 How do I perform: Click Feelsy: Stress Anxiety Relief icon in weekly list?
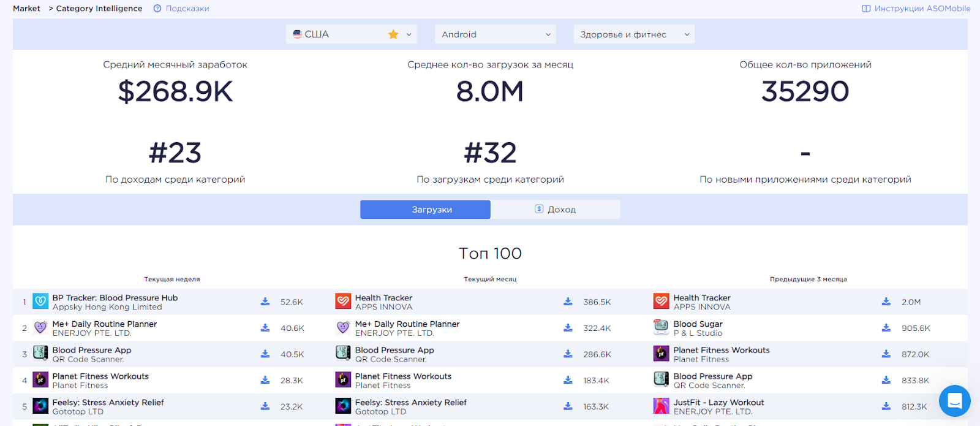pos(40,406)
